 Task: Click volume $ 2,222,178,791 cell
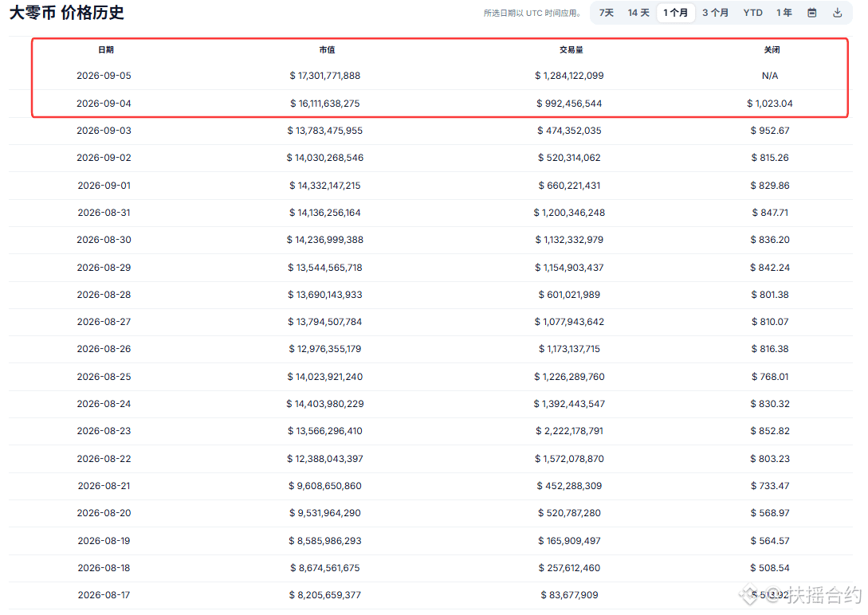pyautogui.click(x=569, y=431)
